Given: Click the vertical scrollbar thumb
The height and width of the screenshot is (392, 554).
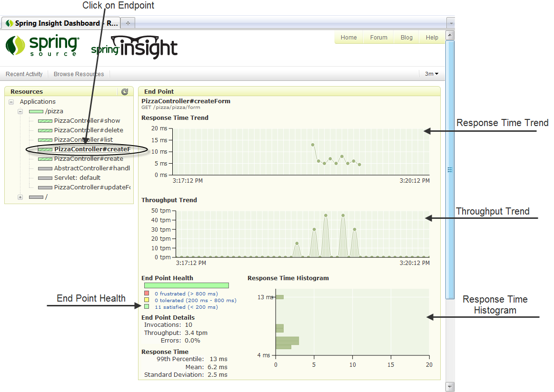Looking at the screenshot, I should [450, 169].
